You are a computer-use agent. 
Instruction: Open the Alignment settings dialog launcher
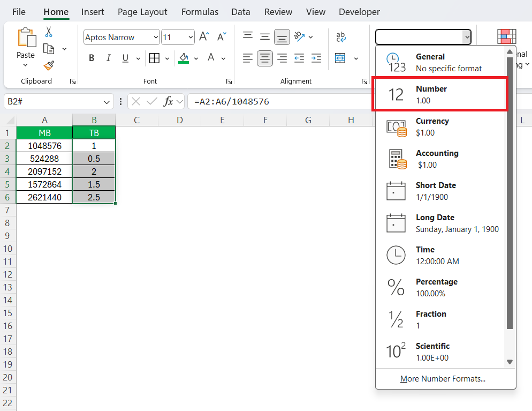364,81
